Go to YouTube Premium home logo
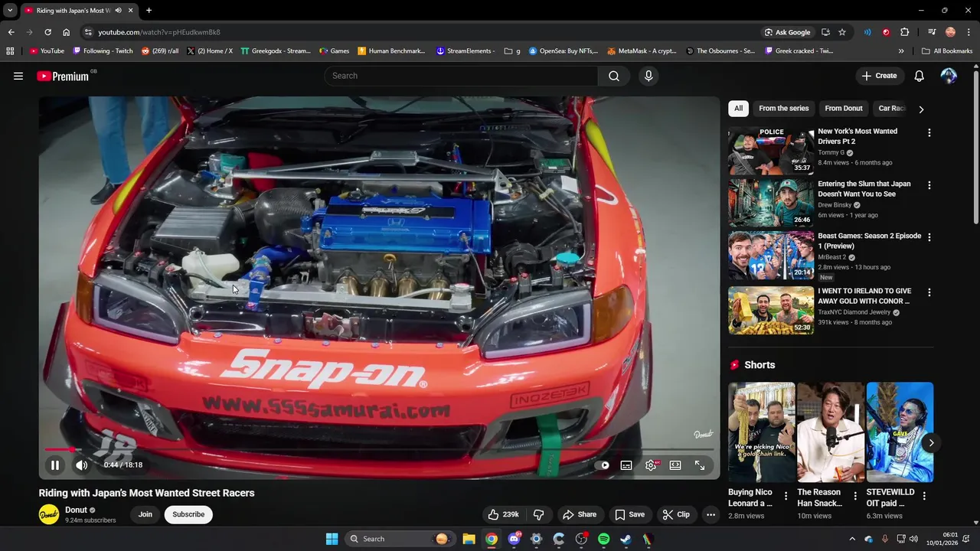The height and width of the screenshot is (551, 980). pyautogui.click(x=63, y=76)
